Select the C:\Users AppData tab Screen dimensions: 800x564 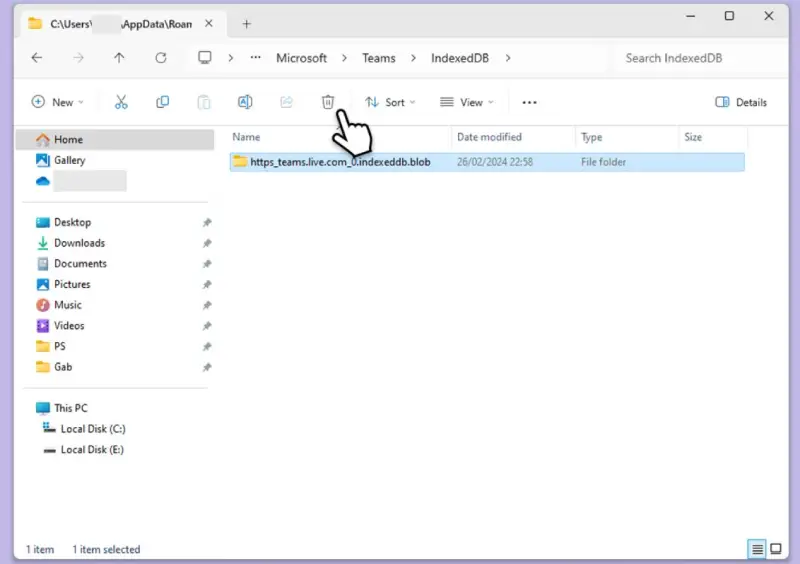[x=121, y=24]
